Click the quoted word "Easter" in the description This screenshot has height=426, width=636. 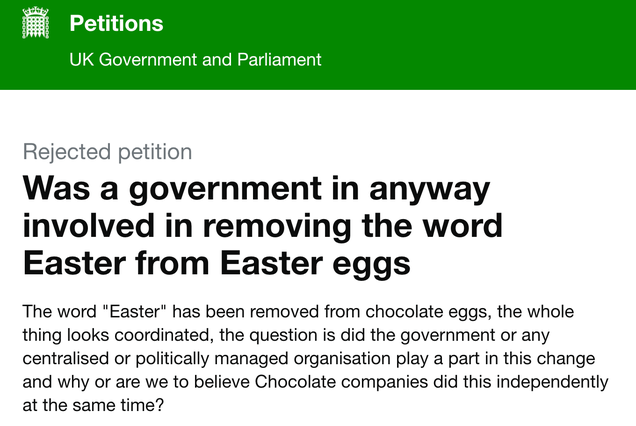135,312
